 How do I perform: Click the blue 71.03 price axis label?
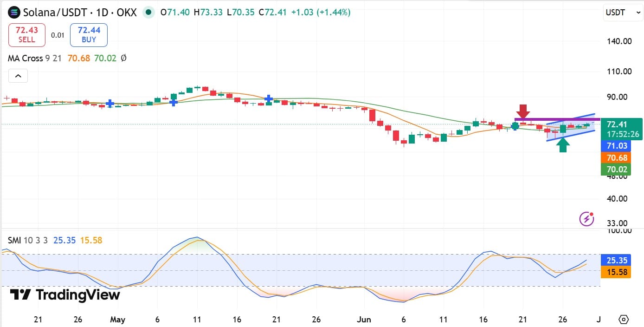[x=617, y=146]
